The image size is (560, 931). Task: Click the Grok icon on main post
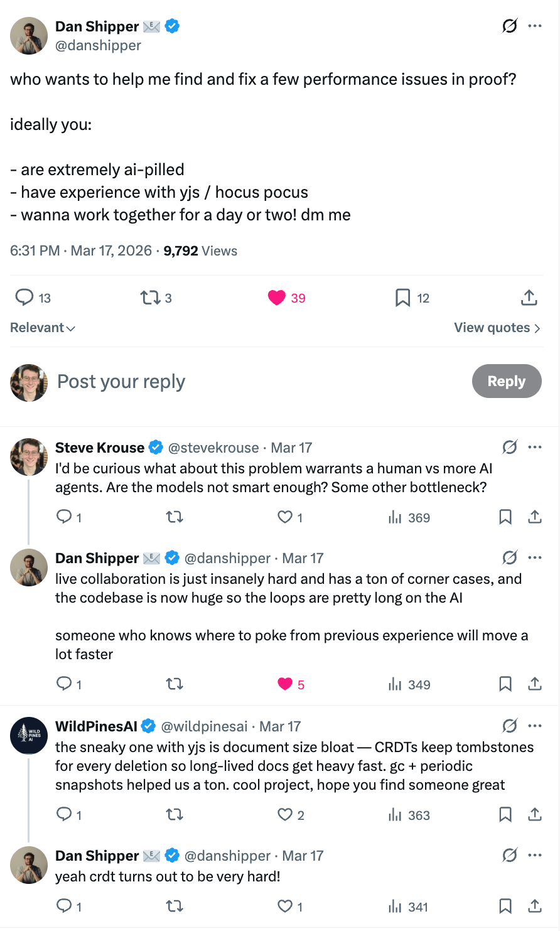510,26
